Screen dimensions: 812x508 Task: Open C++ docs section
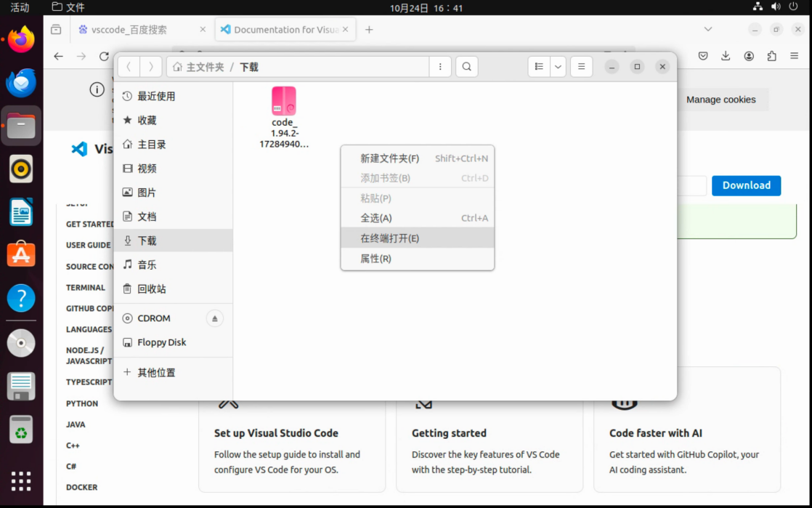point(73,445)
